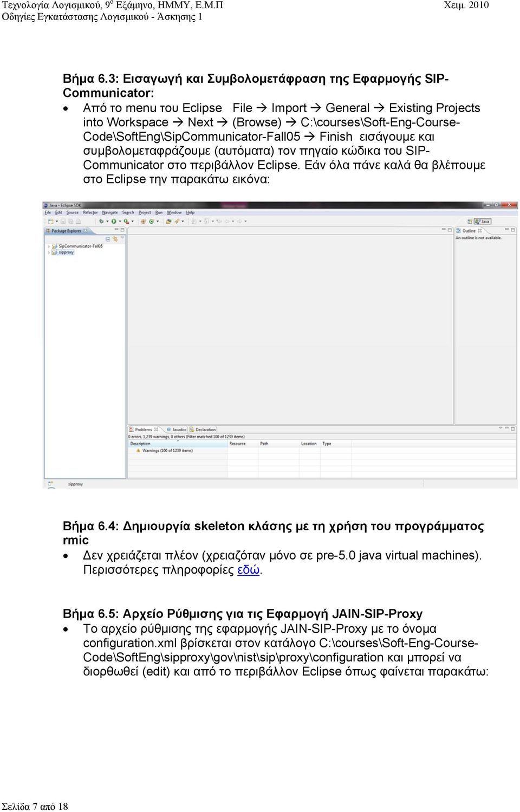Screen dimensions: 520x812
Task: Click the Open Type toolbar icon
Action: pos(168,222)
